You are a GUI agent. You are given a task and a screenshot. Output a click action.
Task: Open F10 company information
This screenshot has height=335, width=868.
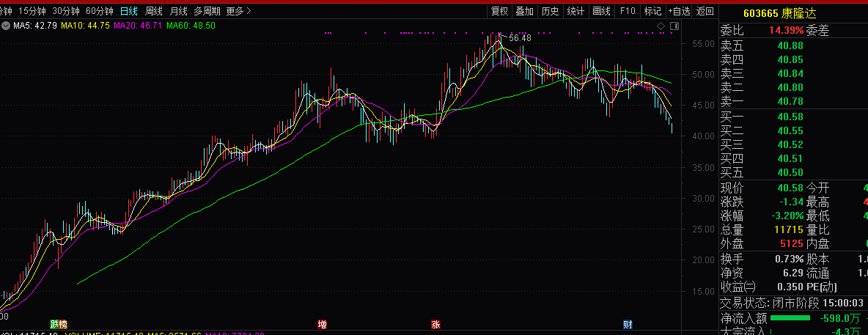(628, 11)
